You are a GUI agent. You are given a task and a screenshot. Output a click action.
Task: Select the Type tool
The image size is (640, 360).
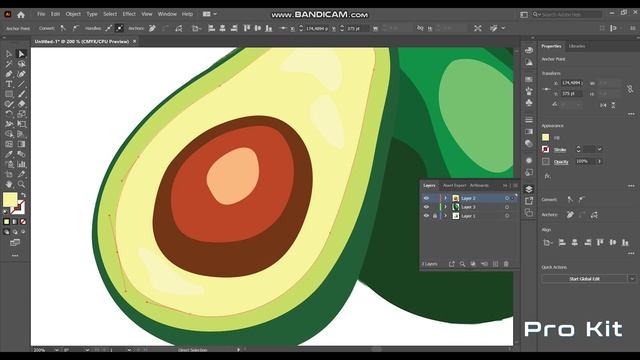pos(9,84)
